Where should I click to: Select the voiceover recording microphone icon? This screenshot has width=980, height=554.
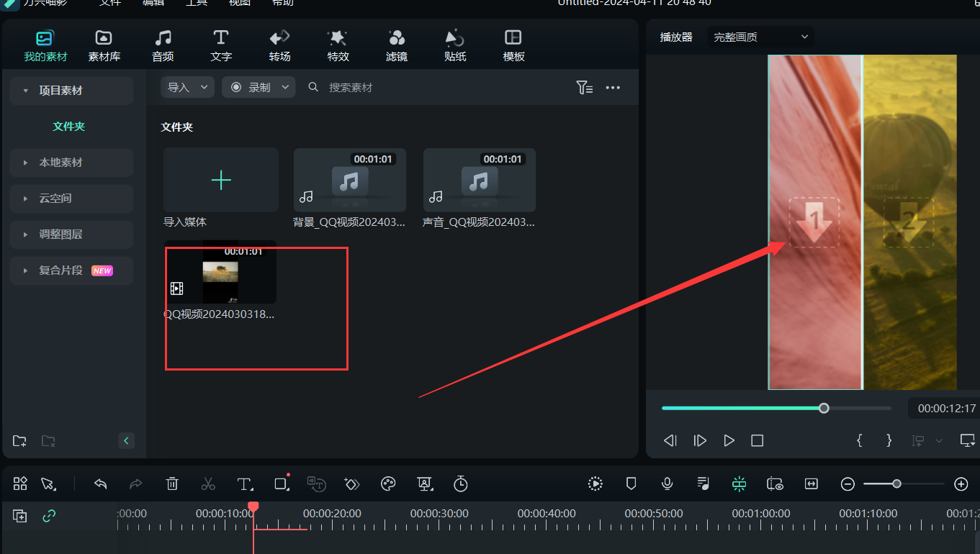click(667, 483)
